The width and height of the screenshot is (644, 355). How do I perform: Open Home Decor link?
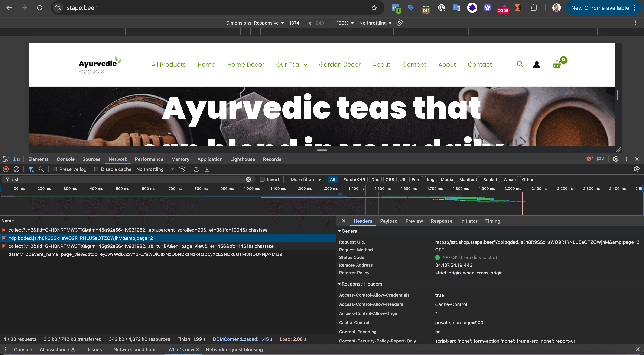245,65
